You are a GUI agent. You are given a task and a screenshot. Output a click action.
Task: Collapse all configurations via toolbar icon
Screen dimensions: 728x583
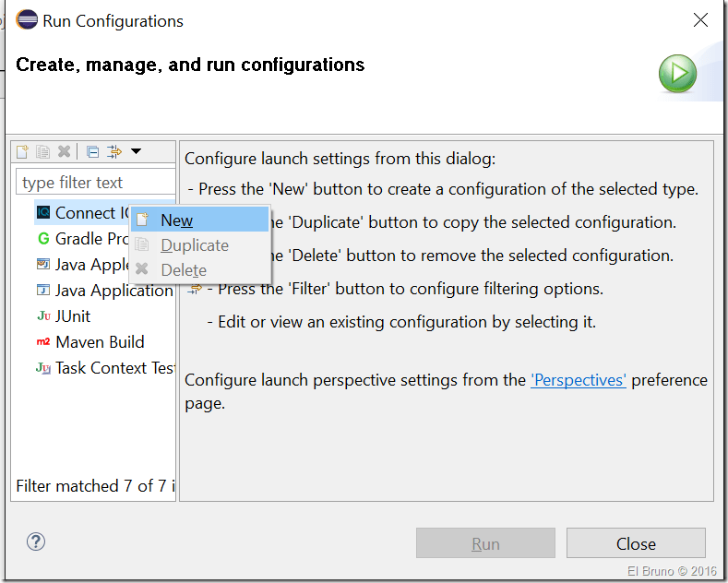[92, 152]
